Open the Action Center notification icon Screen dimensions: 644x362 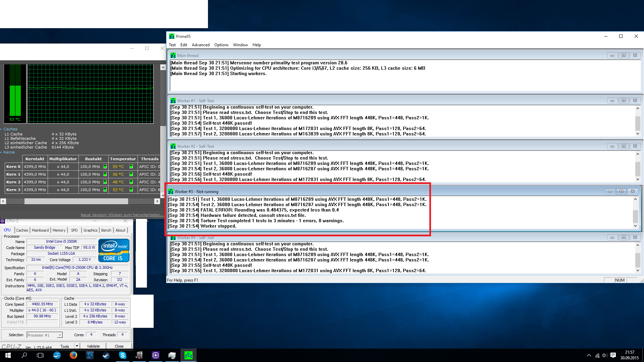613,355
